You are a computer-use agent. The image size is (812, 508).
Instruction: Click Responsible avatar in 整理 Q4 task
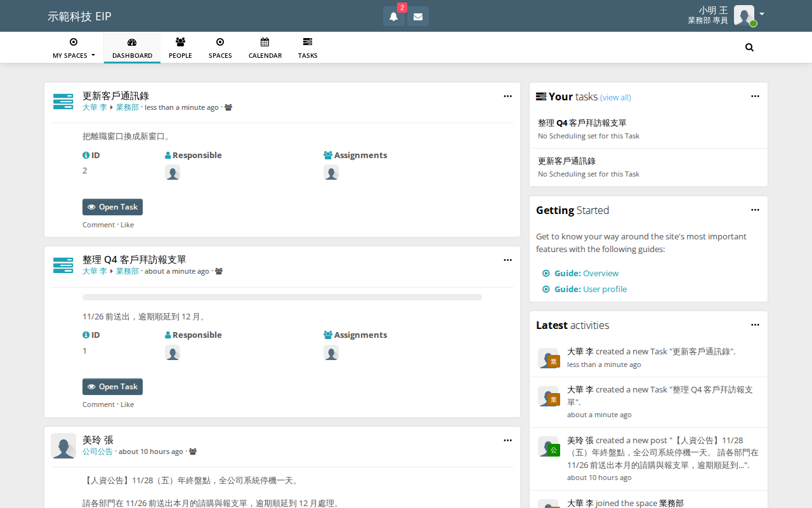click(173, 352)
